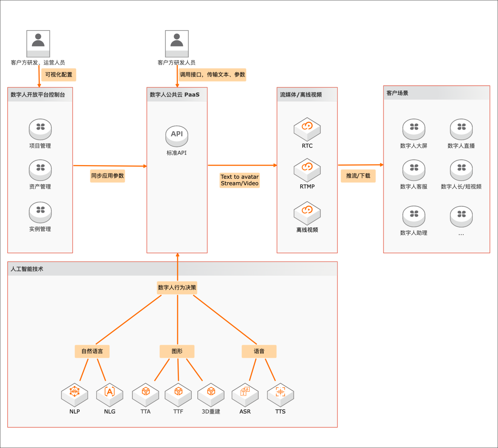Image resolution: width=498 pixels, height=448 pixels.
Task: Click the 人工智能技术 header
Action: [172, 269]
